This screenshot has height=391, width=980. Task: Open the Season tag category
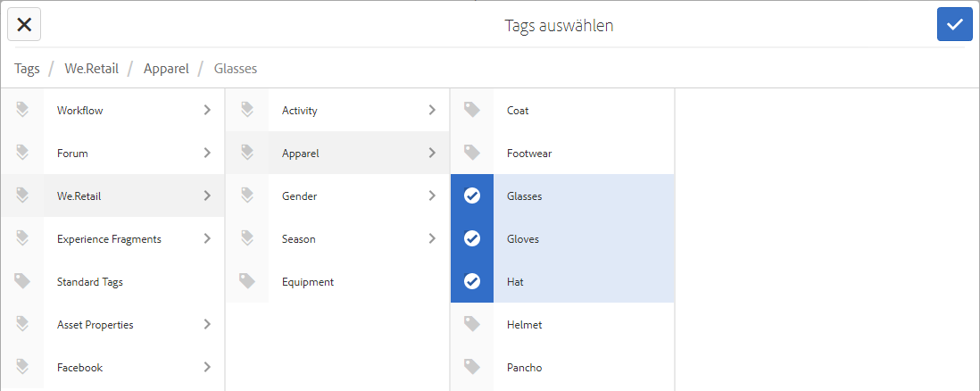tap(299, 238)
